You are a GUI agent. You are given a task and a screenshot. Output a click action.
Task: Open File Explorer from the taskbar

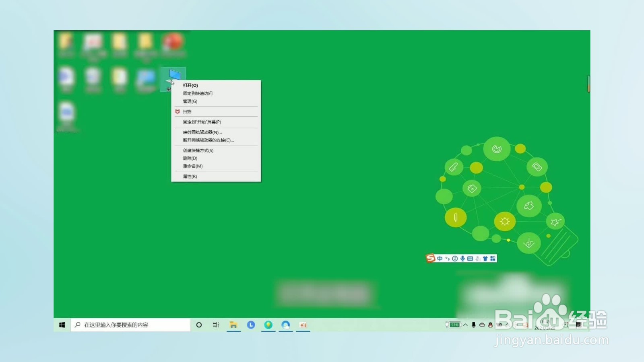point(233,325)
